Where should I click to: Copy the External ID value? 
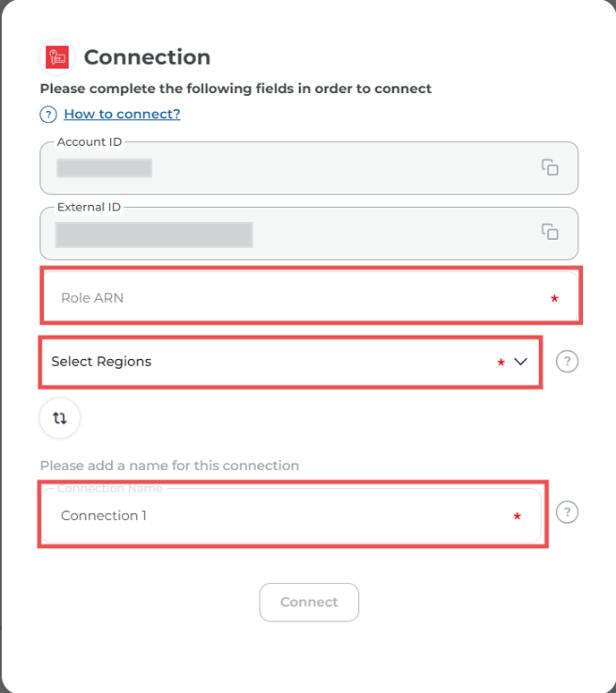[550, 232]
